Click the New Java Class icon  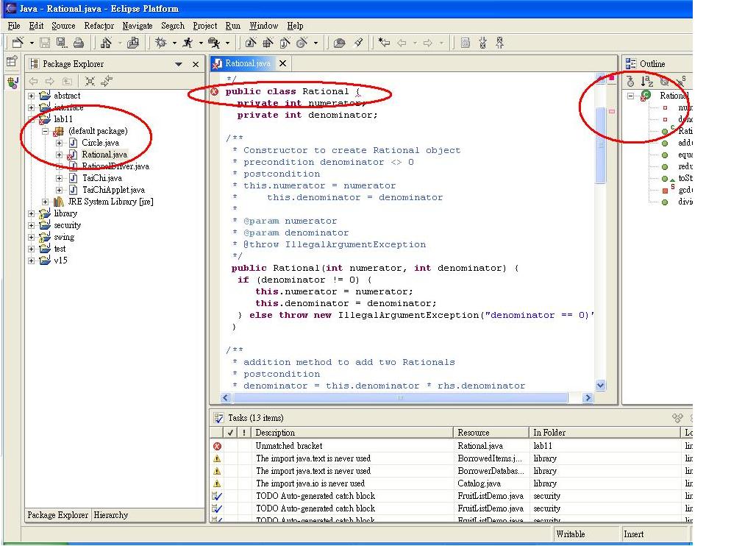pyautogui.click(x=302, y=43)
